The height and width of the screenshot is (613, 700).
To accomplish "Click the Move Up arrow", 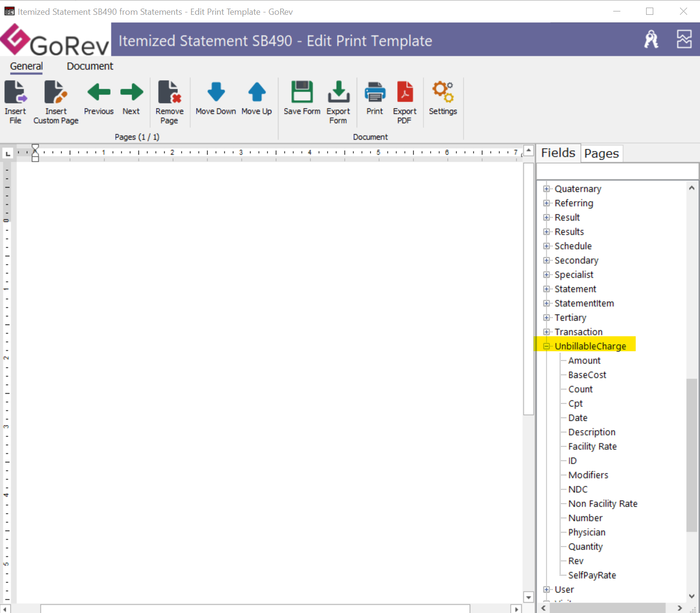I will pos(257,92).
